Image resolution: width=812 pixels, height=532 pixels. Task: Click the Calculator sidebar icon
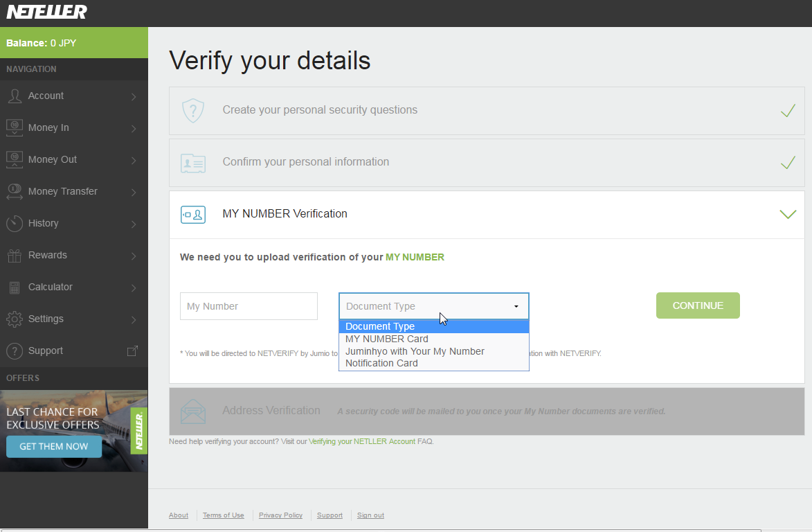pos(15,287)
